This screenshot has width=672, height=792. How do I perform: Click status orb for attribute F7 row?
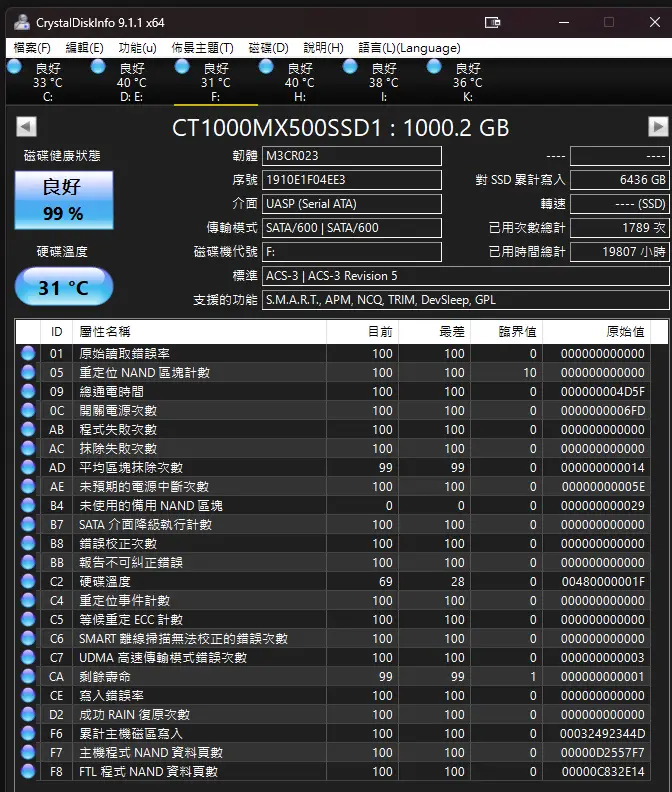coord(28,753)
